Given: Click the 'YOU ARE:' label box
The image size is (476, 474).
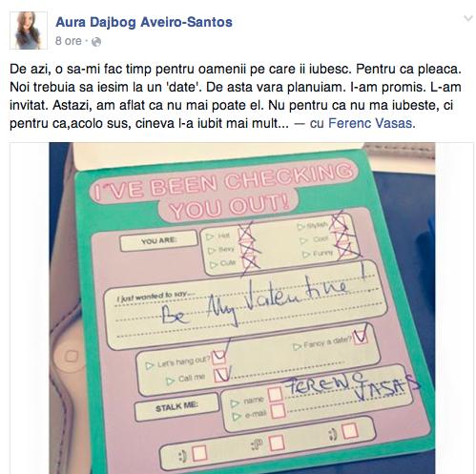Looking at the screenshot, I should [x=158, y=240].
